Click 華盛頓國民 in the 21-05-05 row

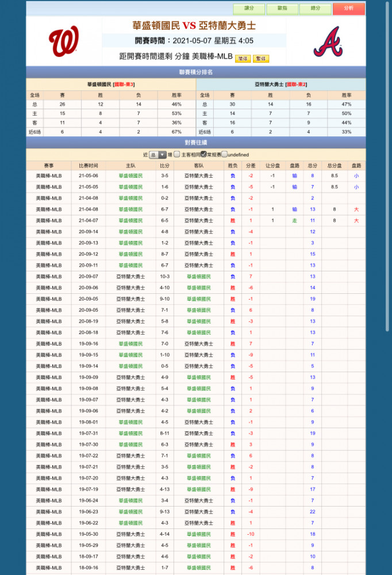[130, 187]
